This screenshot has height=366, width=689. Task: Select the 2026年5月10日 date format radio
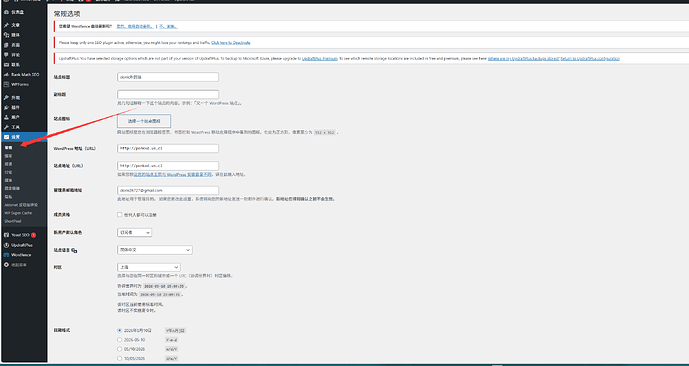tap(120, 330)
